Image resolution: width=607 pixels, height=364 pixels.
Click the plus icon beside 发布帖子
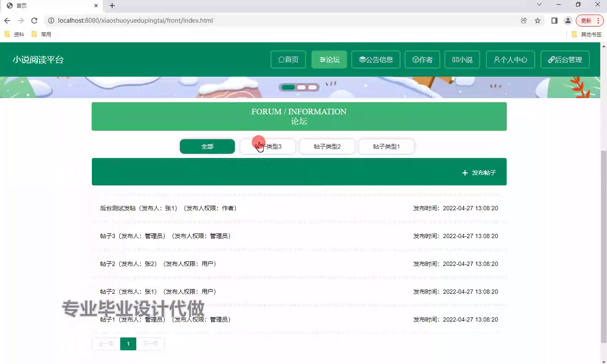[465, 173]
